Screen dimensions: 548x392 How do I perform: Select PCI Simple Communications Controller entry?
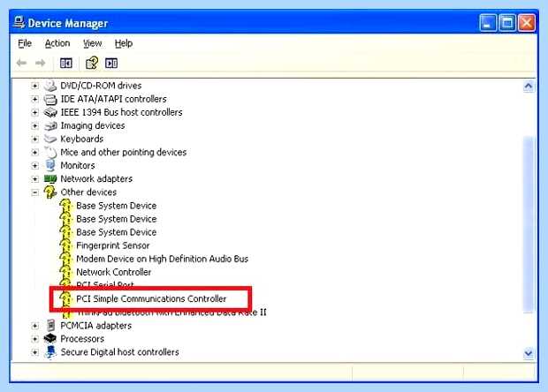(151, 298)
